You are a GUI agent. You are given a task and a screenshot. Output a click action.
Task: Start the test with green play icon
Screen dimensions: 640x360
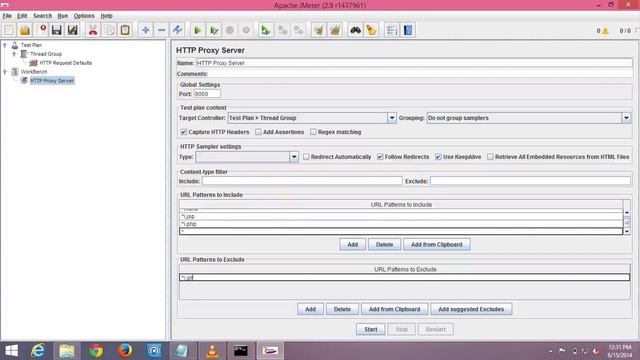click(x=198, y=30)
